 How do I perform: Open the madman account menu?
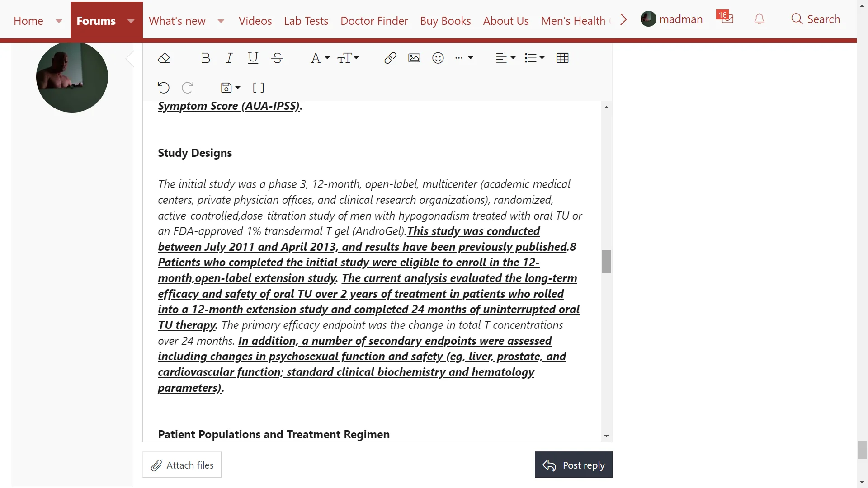point(672,19)
